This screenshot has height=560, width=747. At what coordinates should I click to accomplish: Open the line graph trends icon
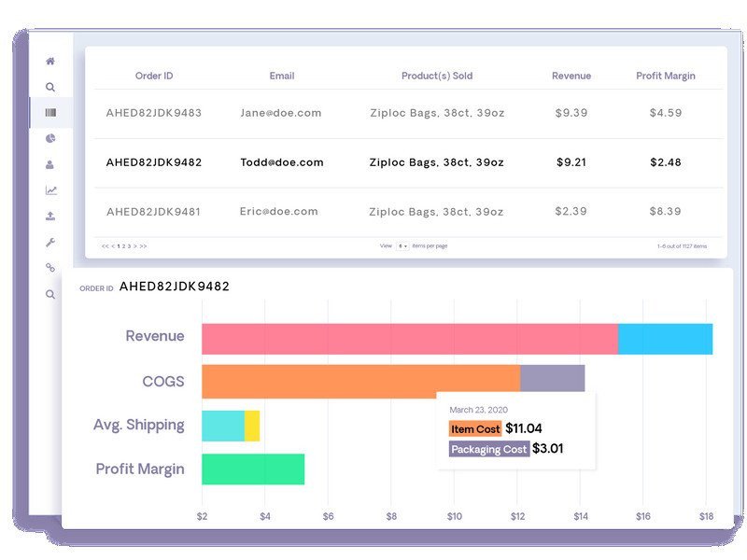[x=50, y=190]
